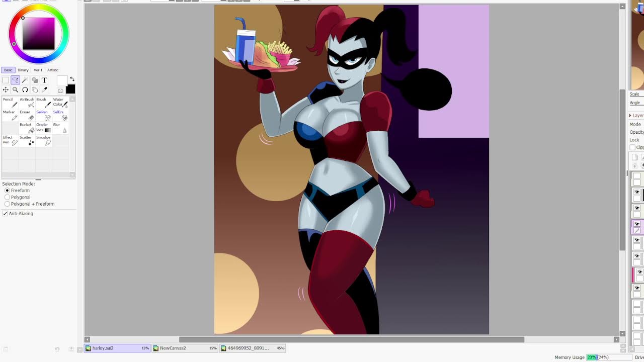Select Polygonal + Freeform selection mode

point(30,204)
